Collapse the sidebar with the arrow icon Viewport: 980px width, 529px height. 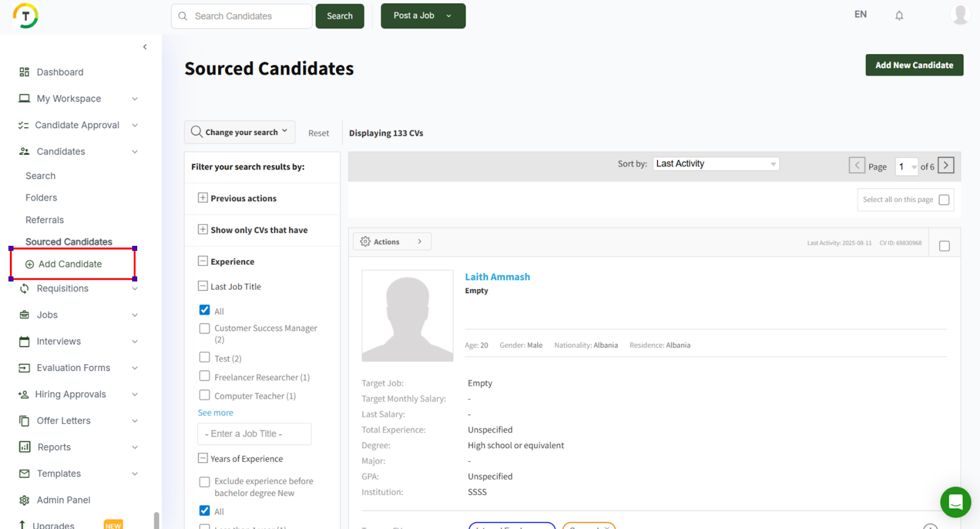point(145,47)
